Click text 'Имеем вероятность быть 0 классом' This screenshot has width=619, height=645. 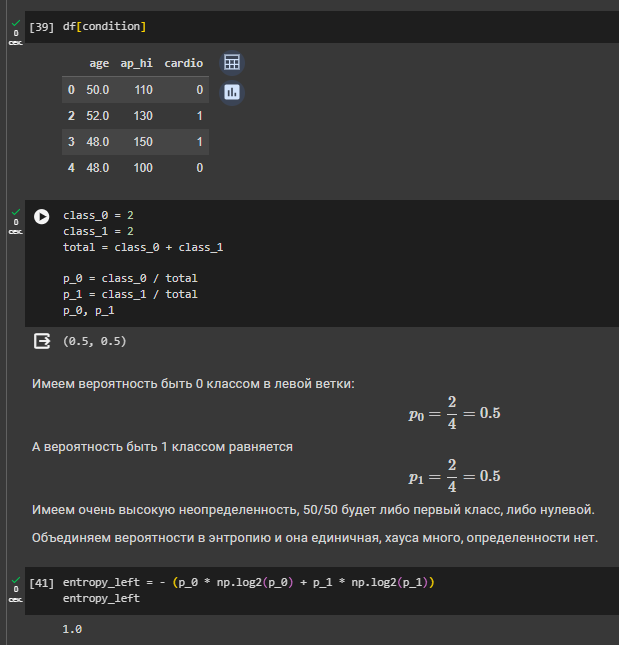coord(146,384)
